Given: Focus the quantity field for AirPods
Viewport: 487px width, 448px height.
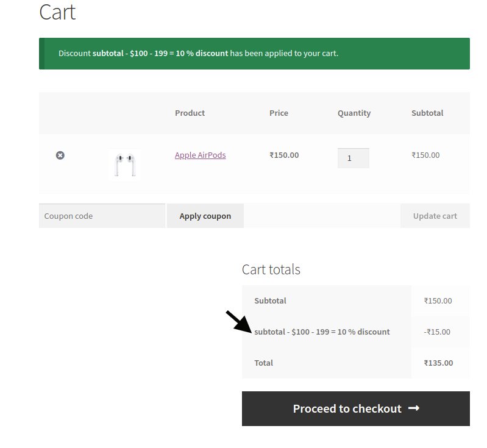Looking at the screenshot, I should coord(354,158).
